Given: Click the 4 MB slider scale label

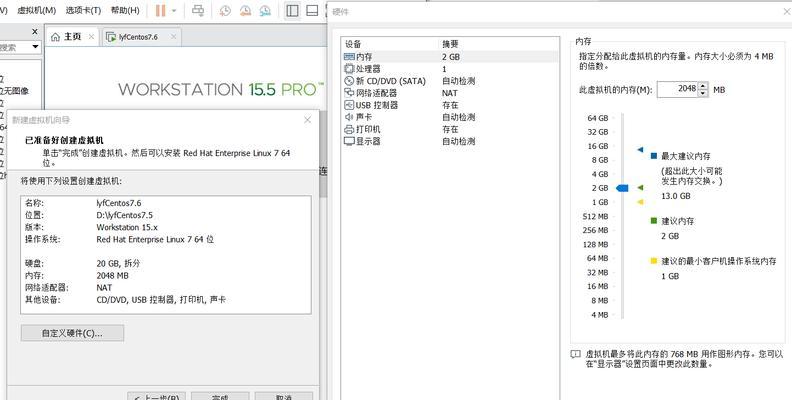Looking at the screenshot, I should pyautogui.click(x=599, y=315).
